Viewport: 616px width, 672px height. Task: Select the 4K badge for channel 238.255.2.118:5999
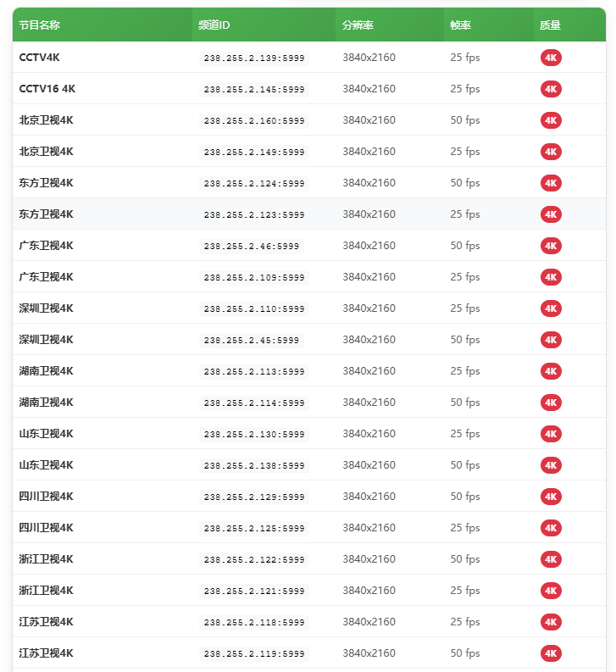coord(551,622)
